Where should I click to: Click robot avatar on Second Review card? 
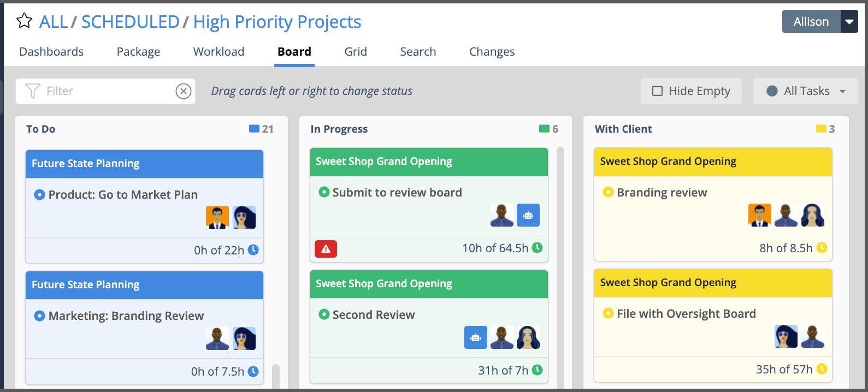click(475, 337)
